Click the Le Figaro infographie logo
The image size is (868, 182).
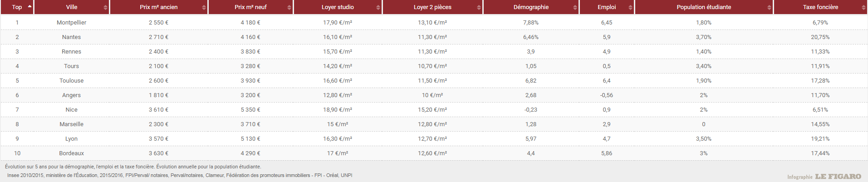pyautogui.click(x=824, y=177)
